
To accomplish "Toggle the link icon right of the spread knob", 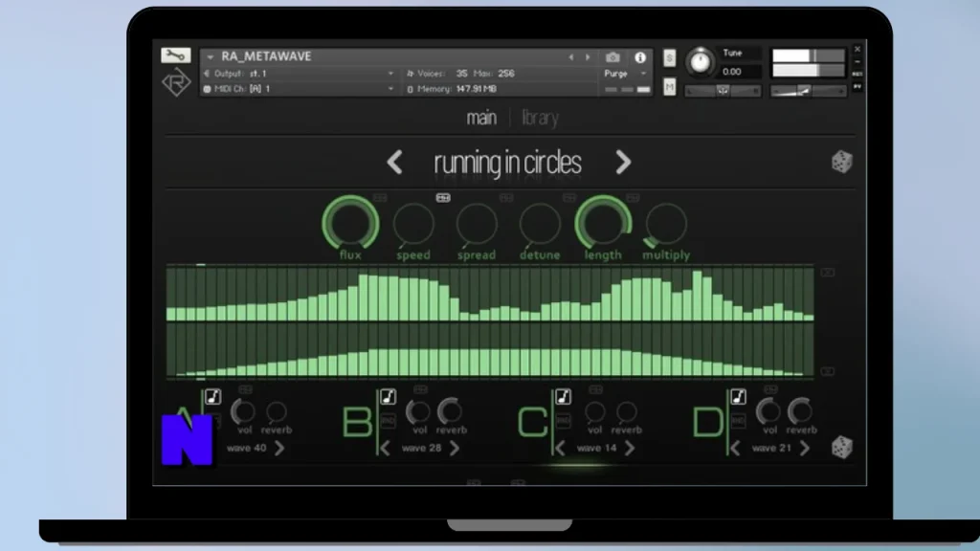I will (506, 198).
